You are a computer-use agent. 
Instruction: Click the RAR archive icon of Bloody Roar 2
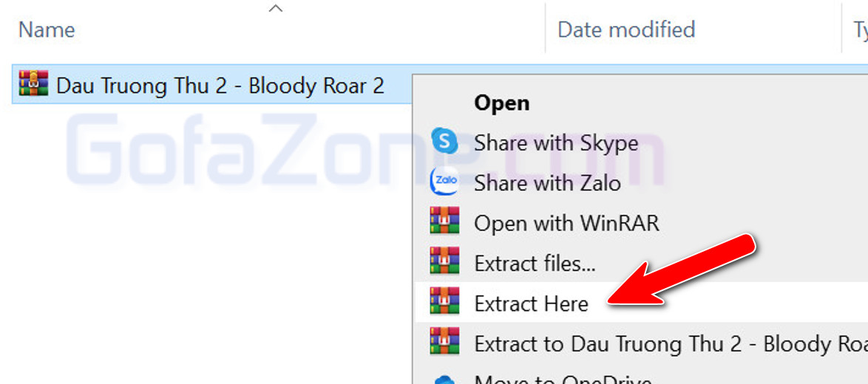[33, 84]
